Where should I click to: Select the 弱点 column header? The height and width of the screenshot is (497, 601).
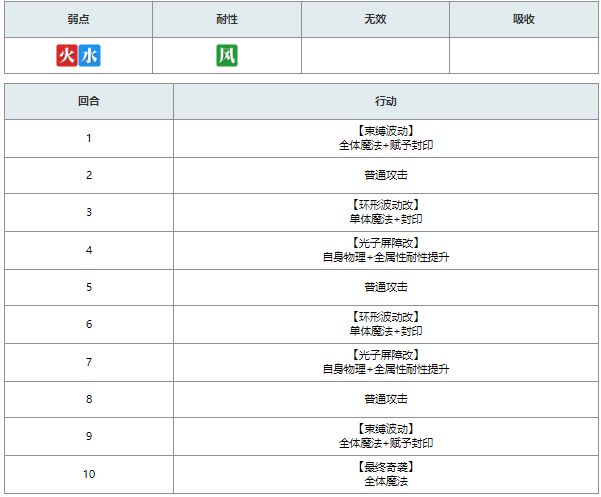tap(78, 19)
